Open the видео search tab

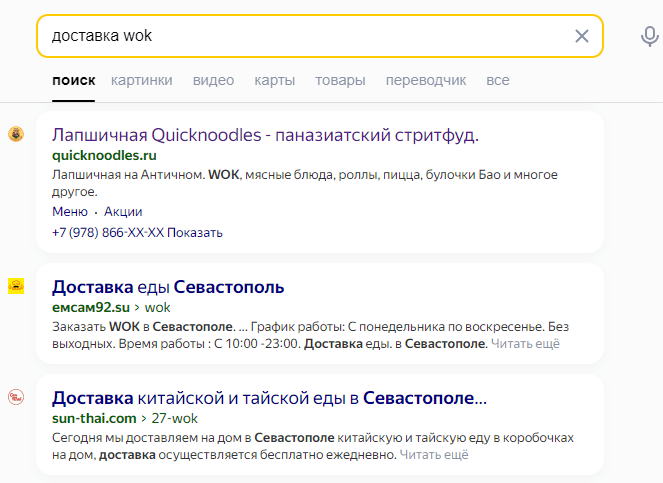point(213,80)
